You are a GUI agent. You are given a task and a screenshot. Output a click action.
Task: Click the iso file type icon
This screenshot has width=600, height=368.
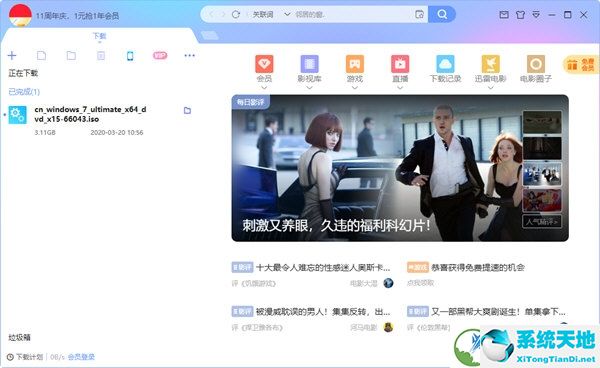(18, 115)
